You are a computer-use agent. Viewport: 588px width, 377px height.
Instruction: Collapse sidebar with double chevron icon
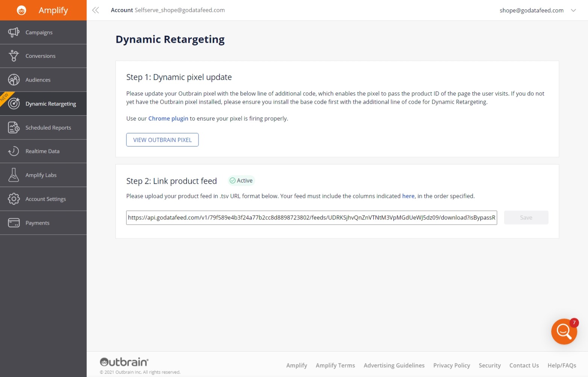point(95,10)
